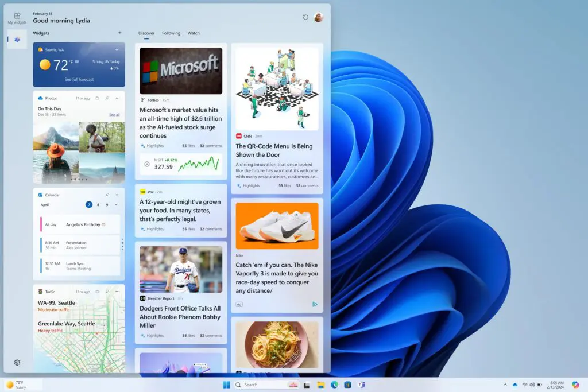
Task: Open more options on the Traffic widget
Action: click(117, 292)
